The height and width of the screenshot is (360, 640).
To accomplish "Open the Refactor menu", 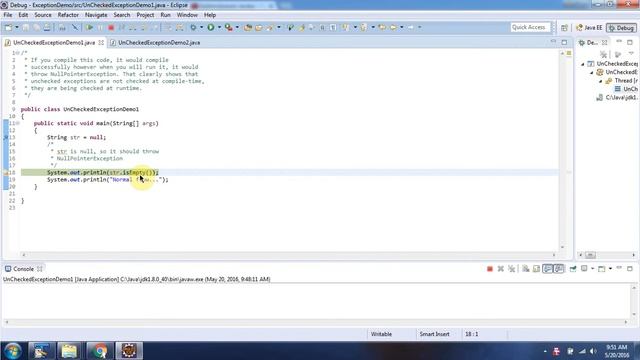I will (x=68, y=15).
